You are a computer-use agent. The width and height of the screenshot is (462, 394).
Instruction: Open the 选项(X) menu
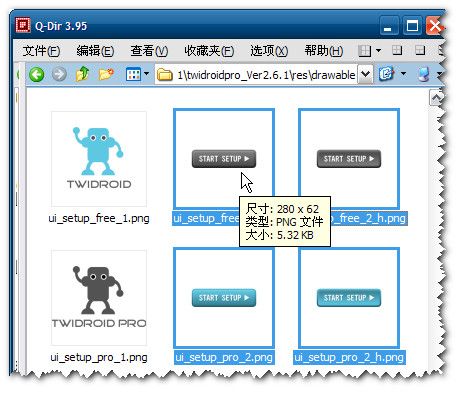point(269,51)
